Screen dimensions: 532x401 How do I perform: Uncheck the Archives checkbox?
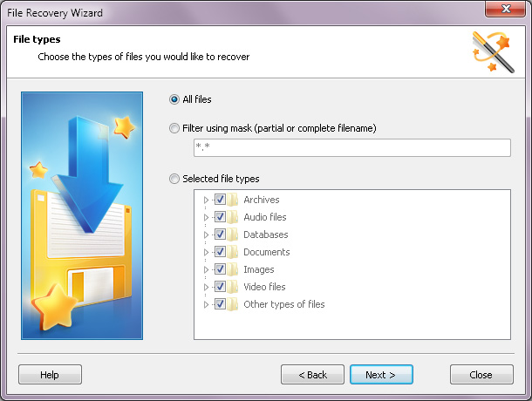point(220,200)
